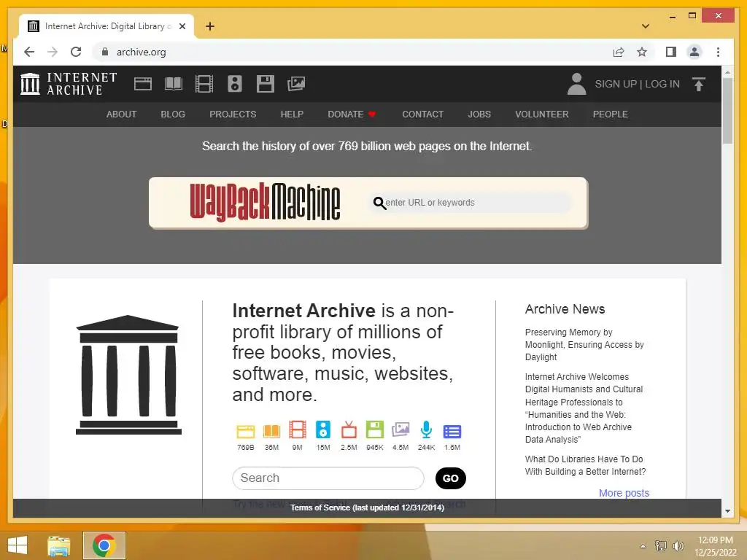Open the DONATE nav item
The height and width of the screenshot is (560, 747).
coord(352,114)
